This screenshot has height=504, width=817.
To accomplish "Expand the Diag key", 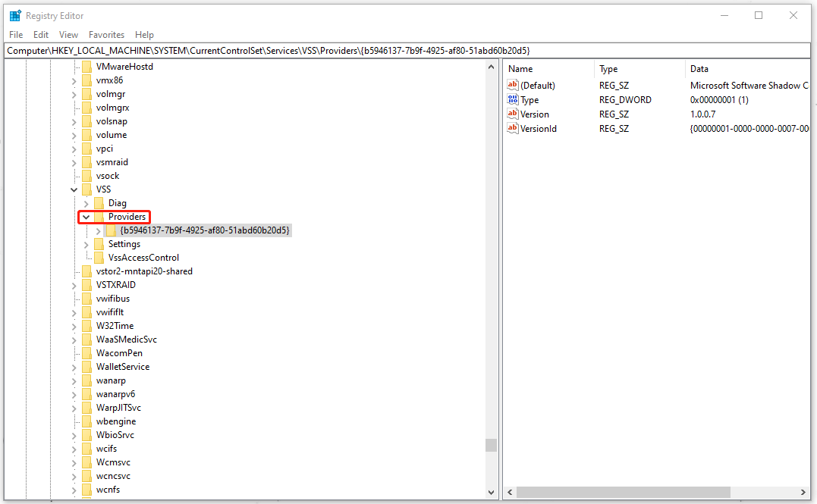I will (86, 204).
